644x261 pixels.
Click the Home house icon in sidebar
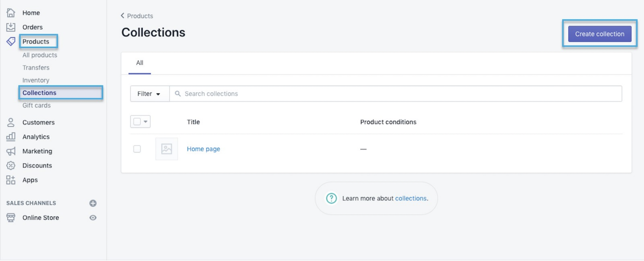(11, 13)
